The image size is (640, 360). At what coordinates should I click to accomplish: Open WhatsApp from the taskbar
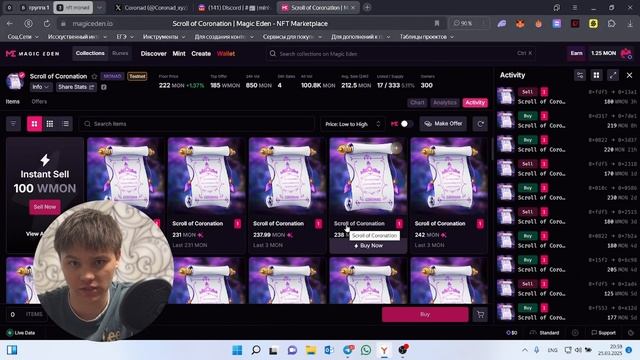[366, 350]
